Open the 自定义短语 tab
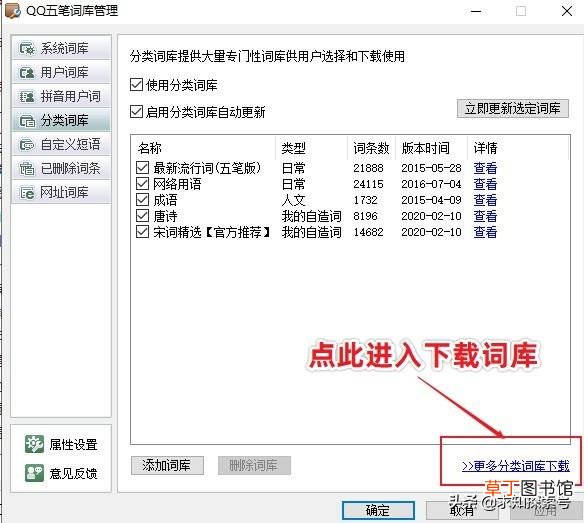 point(61,145)
